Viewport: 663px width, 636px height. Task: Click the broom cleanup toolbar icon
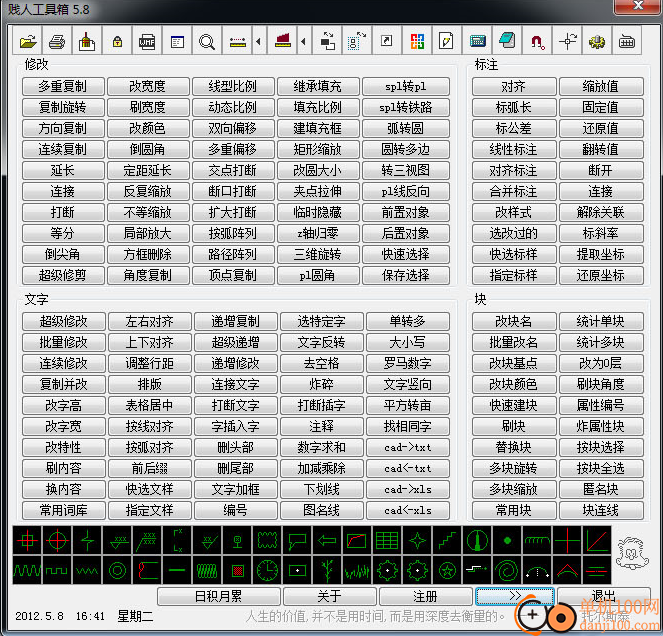tap(87, 41)
